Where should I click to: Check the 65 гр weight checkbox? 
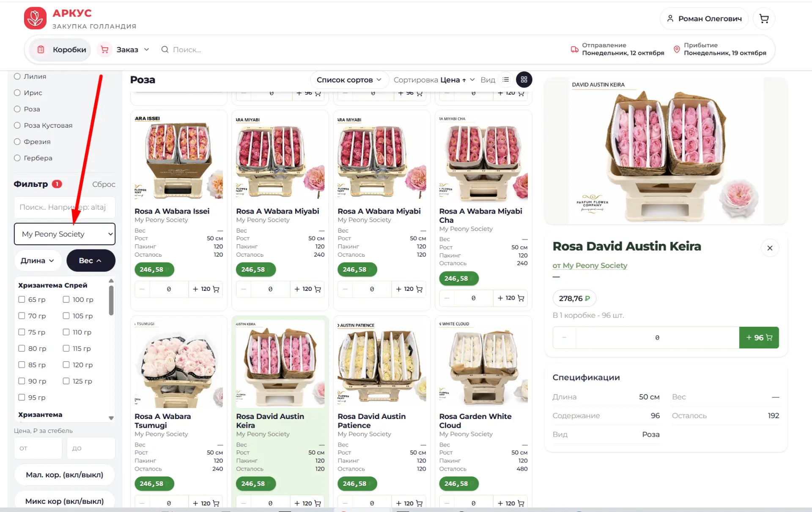(22, 299)
